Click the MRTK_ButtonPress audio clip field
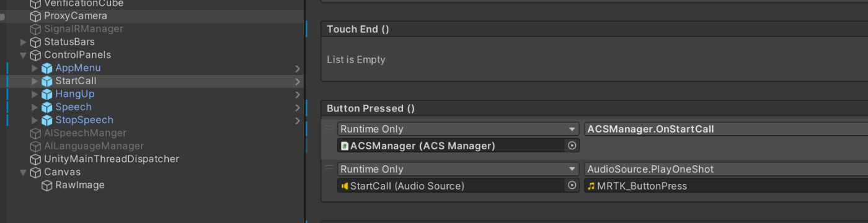This screenshot has height=223, width=868. 726,186
